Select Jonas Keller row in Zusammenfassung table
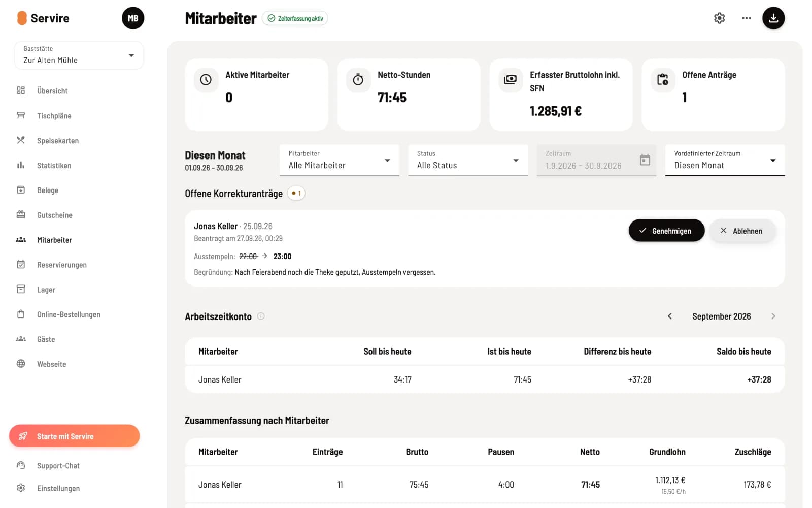The image size is (812, 508). click(x=485, y=485)
